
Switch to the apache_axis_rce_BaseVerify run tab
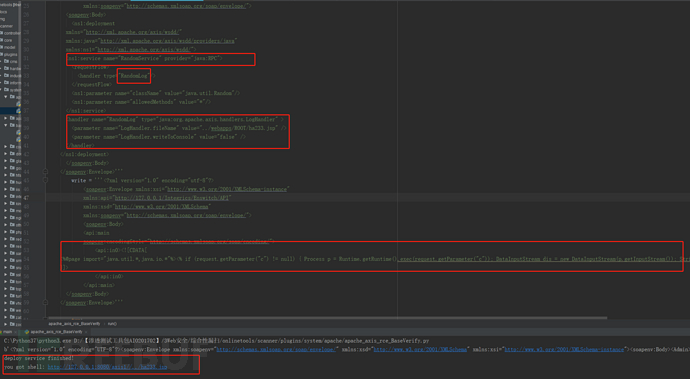click(56, 332)
